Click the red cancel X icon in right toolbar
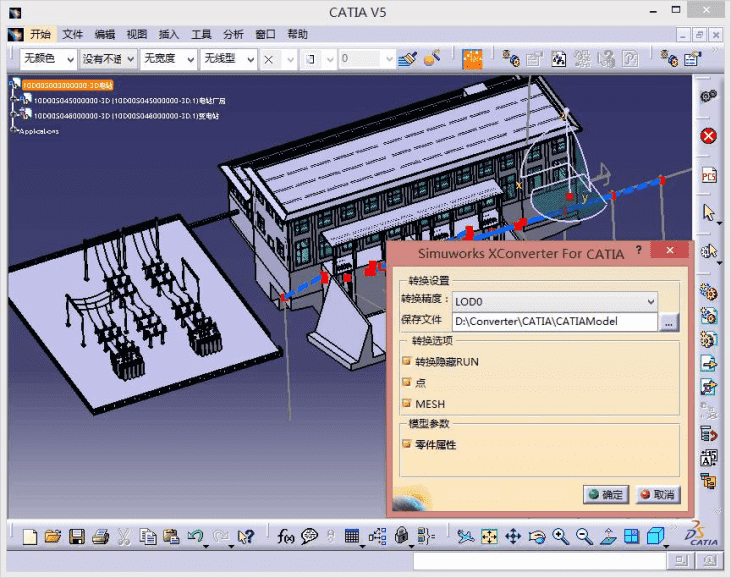The height and width of the screenshot is (578, 731). coord(709,136)
